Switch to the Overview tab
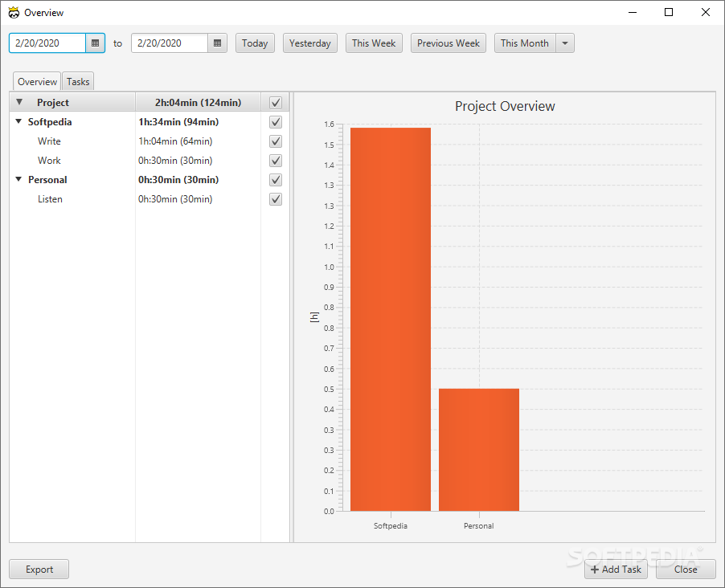The height and width of the screenshot is (588, 725). click(37, 82)
